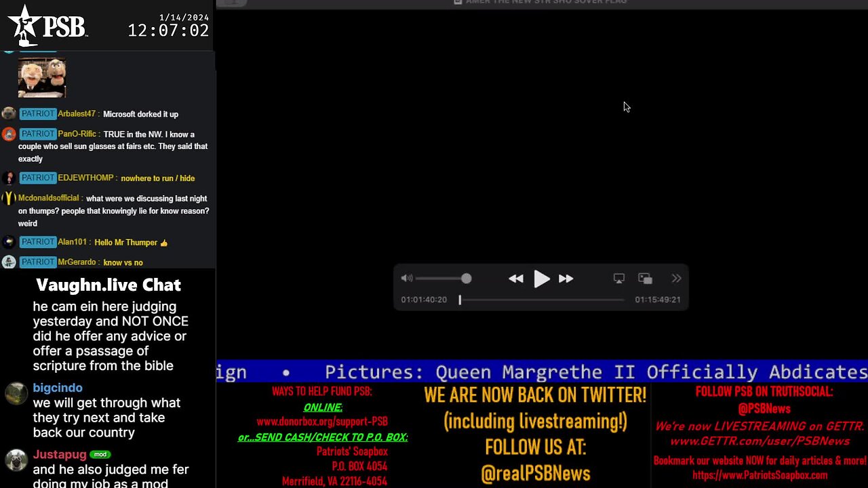Click the 'Hello Mr Thumper' message
868x488 pixels.
pos(131,243)
